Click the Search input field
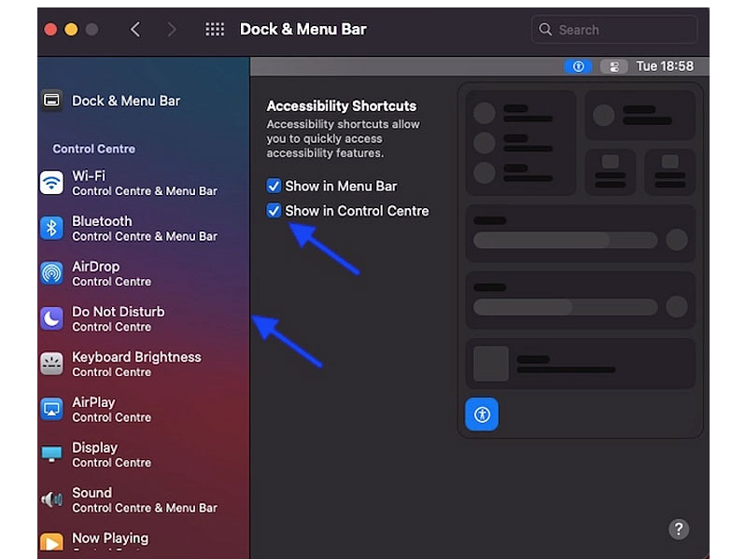The width and height of the screenshot is (746, 560). (x=614, y=29)
